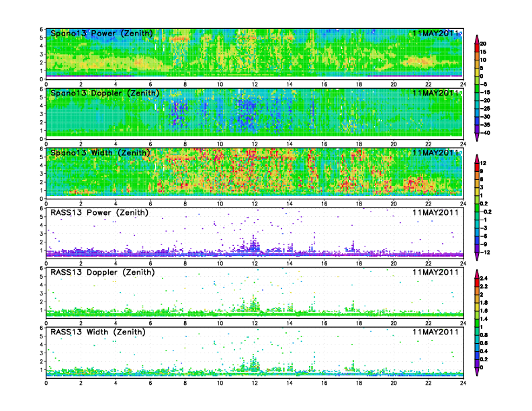Click the -0.2 label on the middle colorbar
This screenshot has height=411, width=532.
[x=486, y=212]
